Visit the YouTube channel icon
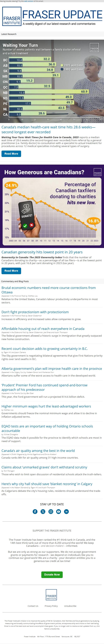This screenshot has width=104, height=644. 59,511
